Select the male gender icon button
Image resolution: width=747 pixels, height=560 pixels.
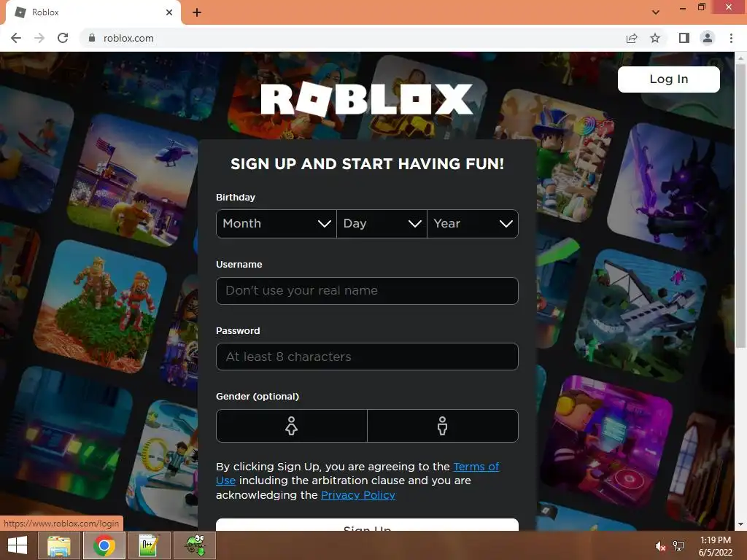coord(443,426)
